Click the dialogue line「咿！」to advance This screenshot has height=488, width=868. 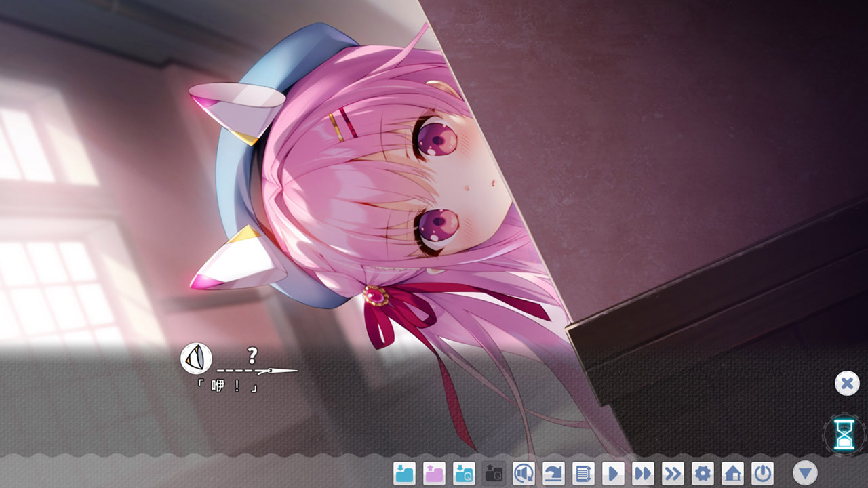coord(227,387)
